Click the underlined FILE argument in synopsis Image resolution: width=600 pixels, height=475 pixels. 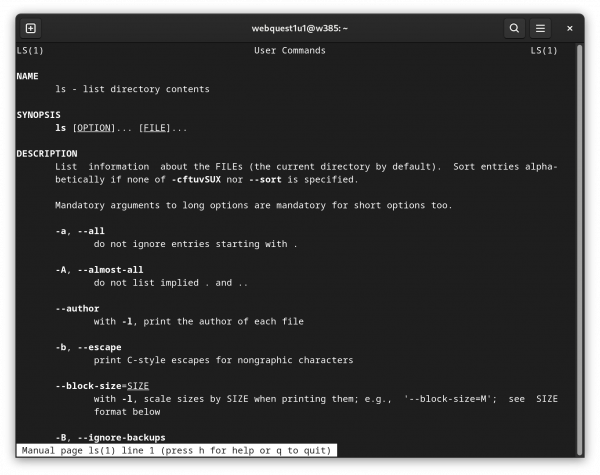155,128
